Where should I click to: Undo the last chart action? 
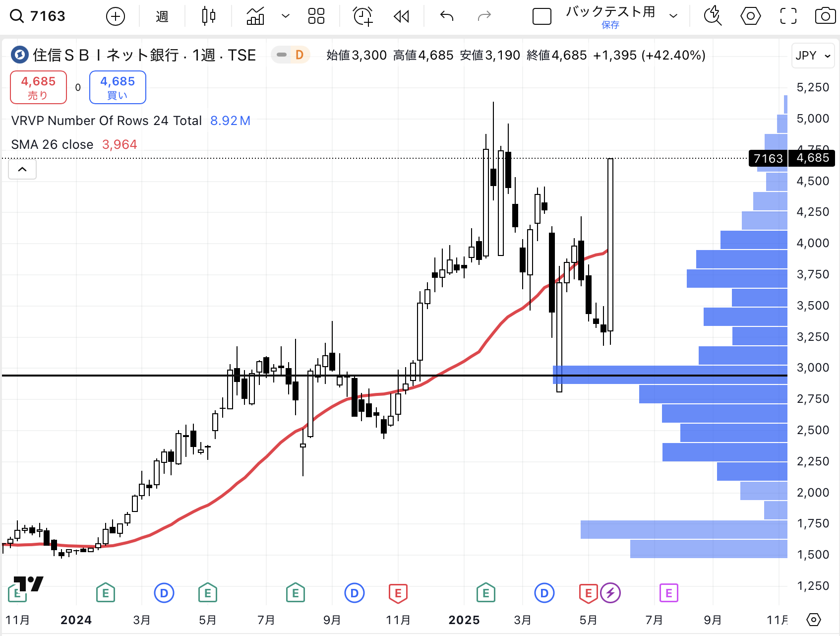pos(447,16)
